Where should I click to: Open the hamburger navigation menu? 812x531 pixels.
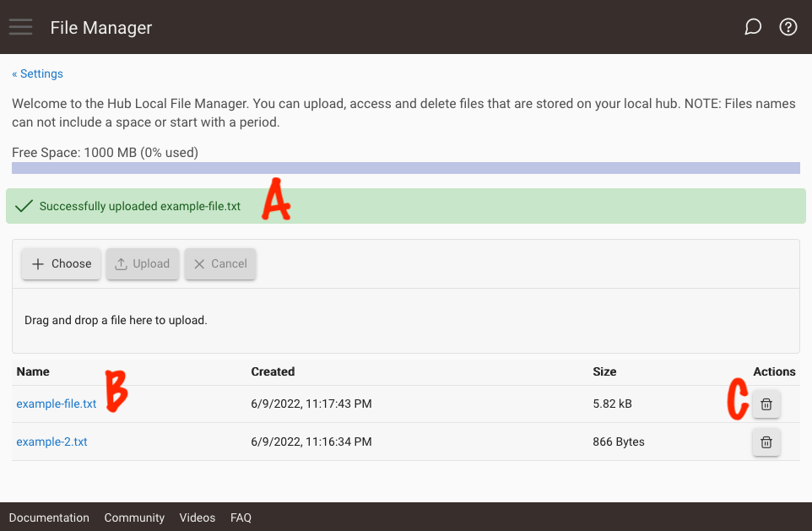[x=21, y=27]
